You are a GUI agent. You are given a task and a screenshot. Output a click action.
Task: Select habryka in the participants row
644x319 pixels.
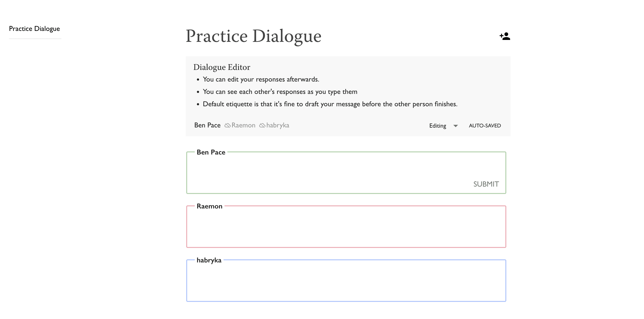tap(278, 125)
